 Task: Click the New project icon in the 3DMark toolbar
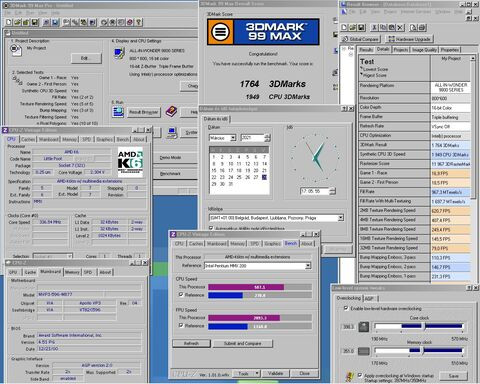click(9, 22)
